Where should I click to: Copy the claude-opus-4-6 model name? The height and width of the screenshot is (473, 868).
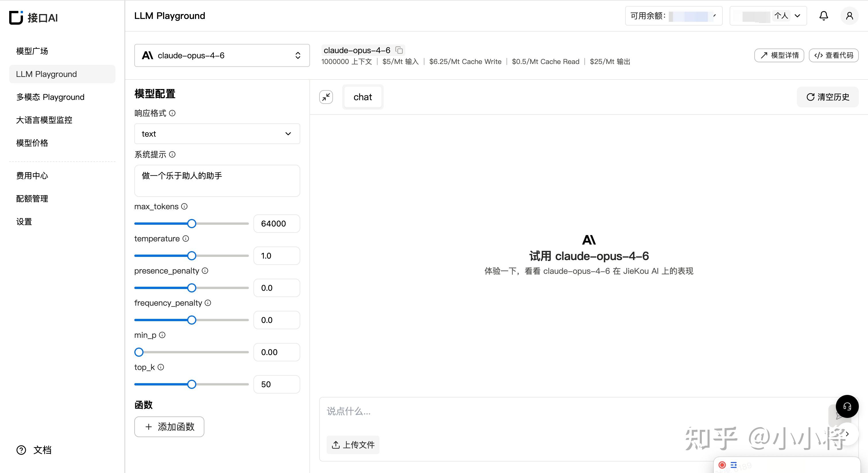click(x=399, y=50)
